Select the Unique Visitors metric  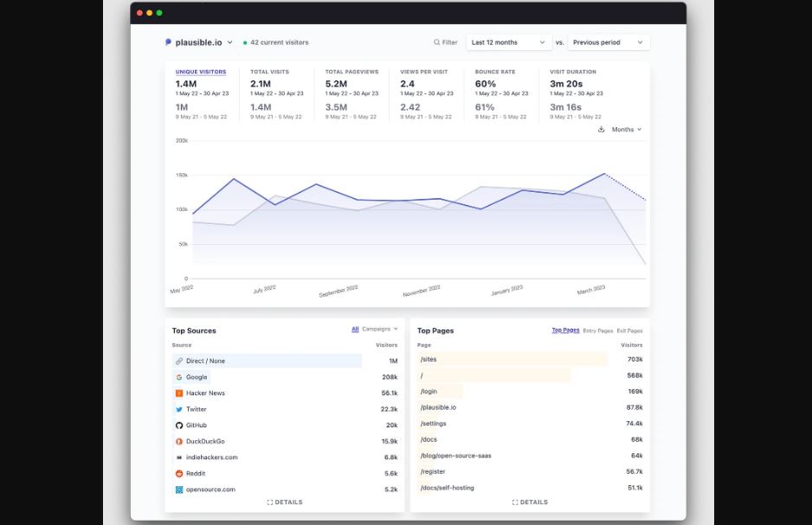[x=201, y=72]
